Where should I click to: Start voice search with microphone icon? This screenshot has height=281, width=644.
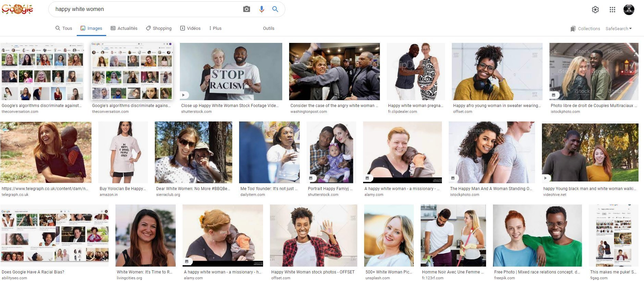click(262, 9)
